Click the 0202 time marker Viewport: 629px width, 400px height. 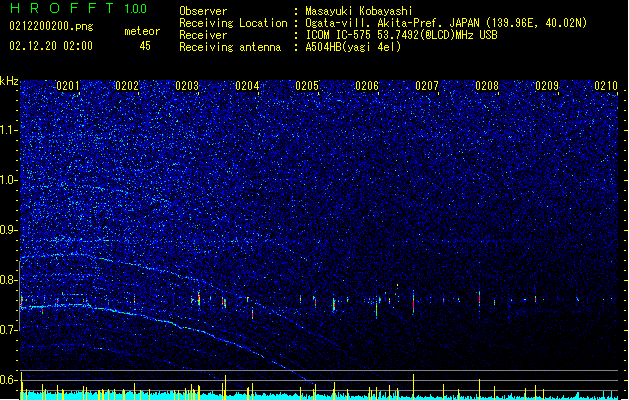coord(127,86)
